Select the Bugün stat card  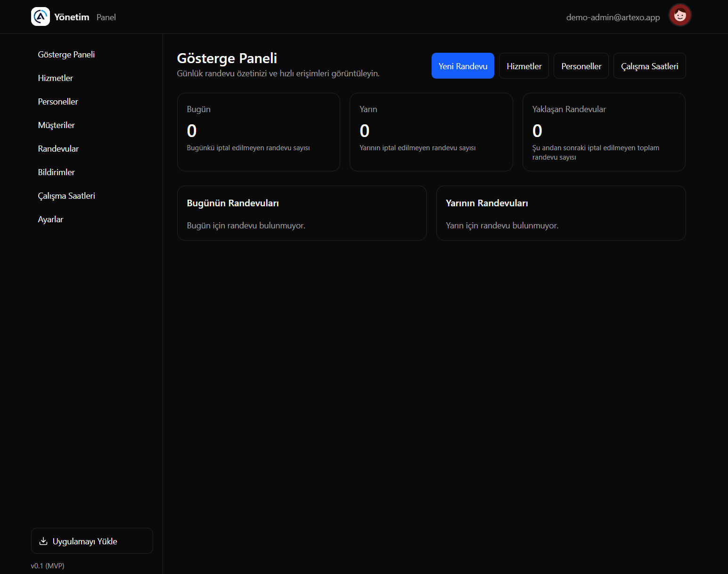259,132
